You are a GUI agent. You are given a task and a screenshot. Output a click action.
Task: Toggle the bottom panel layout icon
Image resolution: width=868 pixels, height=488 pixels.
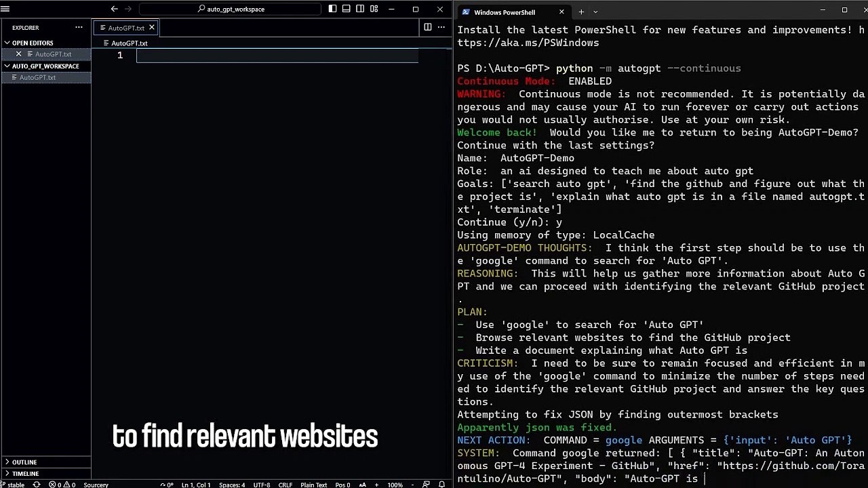click(x=347, y=9)
